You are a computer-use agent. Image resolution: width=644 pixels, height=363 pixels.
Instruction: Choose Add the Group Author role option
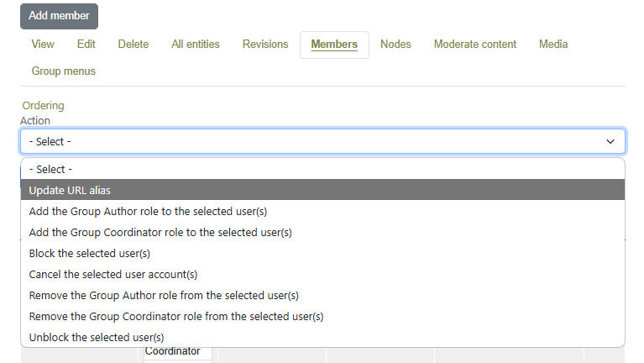tap(148, 211)
